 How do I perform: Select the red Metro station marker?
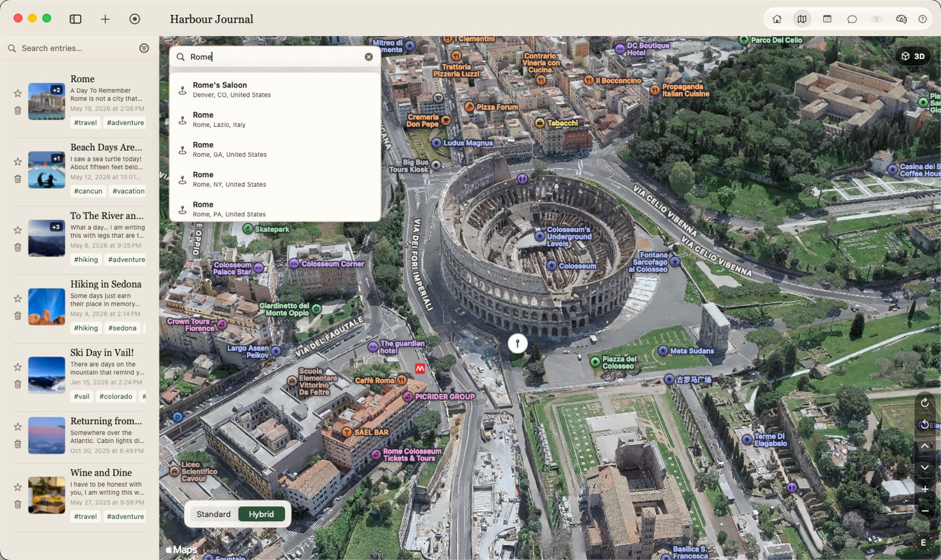[x=420, y=369]
